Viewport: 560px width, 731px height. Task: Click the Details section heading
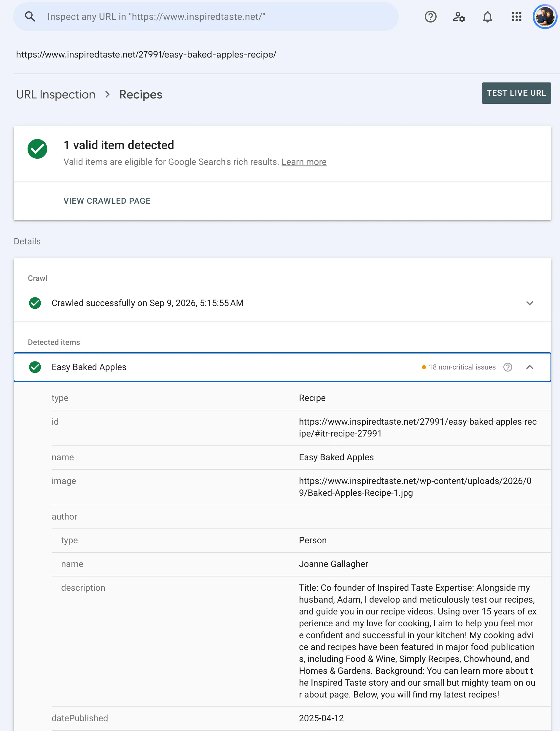point(27,242)
